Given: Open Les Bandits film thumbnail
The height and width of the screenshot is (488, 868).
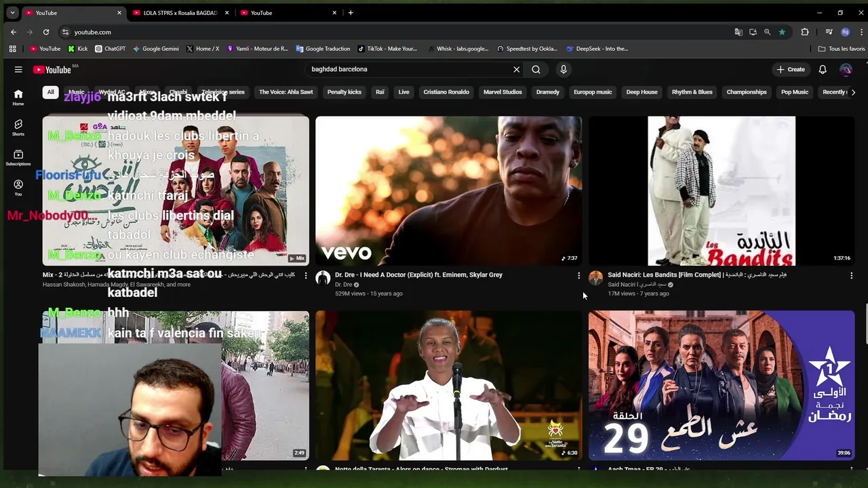Looking at the screenshot, I should [722, 190].
